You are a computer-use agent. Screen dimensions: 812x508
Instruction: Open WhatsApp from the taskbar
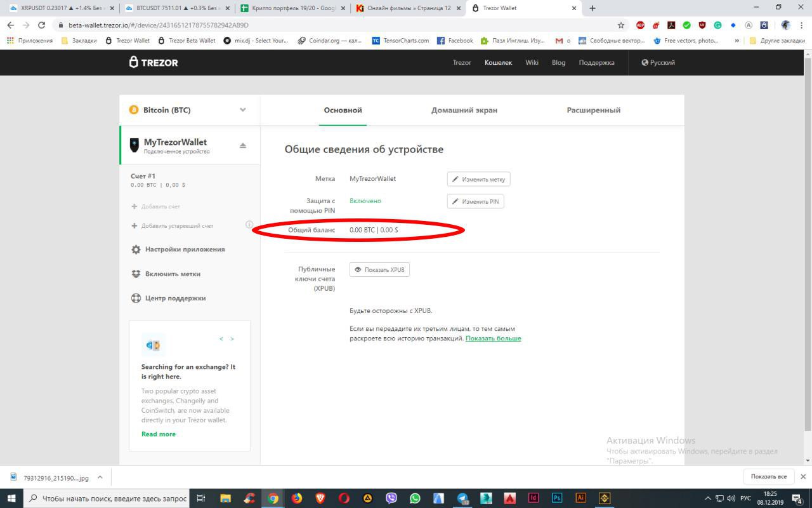pyautogui.click(x=415, y=498)
